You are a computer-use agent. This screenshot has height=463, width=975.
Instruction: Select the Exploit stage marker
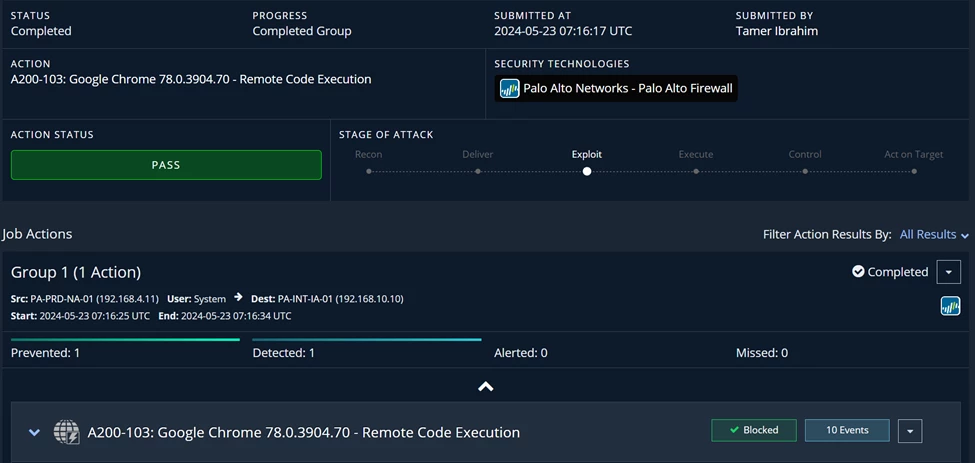(587, 171)
